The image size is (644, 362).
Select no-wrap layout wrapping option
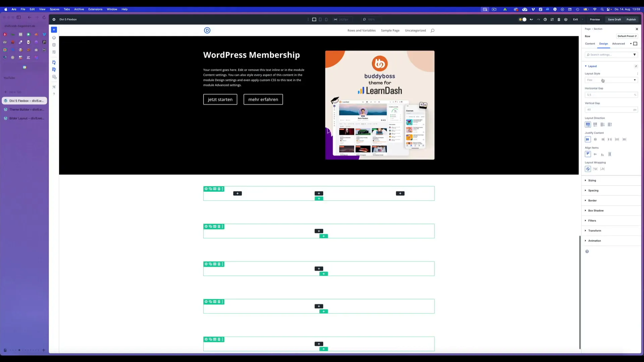pos(588,169)
